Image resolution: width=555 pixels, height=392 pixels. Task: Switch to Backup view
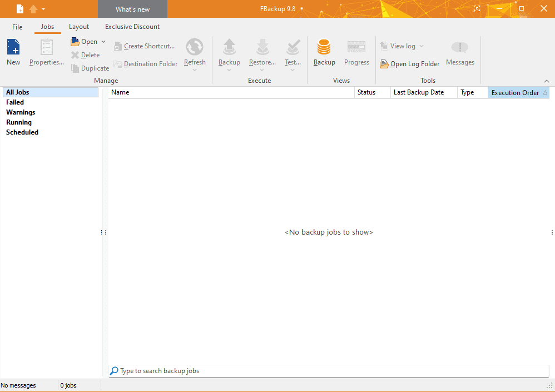coord(324,52)
